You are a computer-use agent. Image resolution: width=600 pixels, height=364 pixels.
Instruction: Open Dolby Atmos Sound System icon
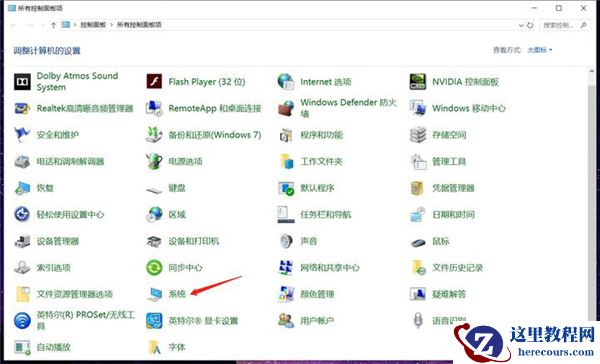(x=22, y=82)
